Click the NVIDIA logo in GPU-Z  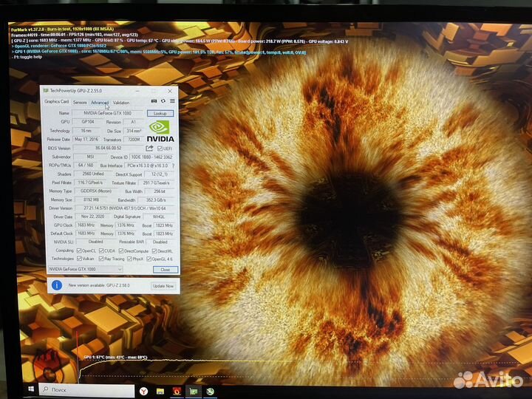point(160,131)
